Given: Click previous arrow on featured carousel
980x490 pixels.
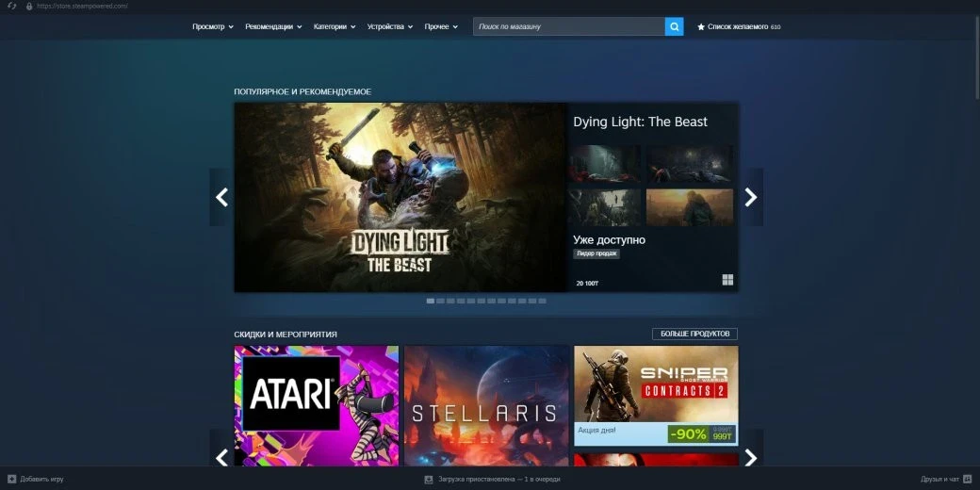Looking at the screenshot, I should [x=221, y=197].
